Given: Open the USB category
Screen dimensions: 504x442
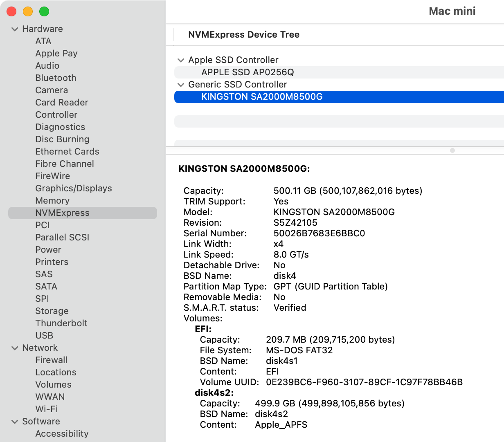Looking at the screenshot, I should tap(44, 336).
